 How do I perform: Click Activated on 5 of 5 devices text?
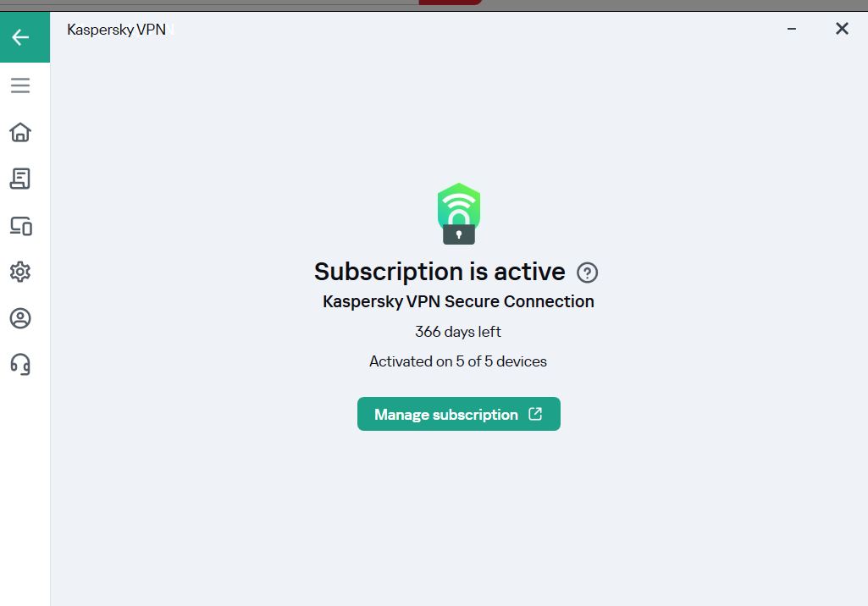click(x=458, y=361)
